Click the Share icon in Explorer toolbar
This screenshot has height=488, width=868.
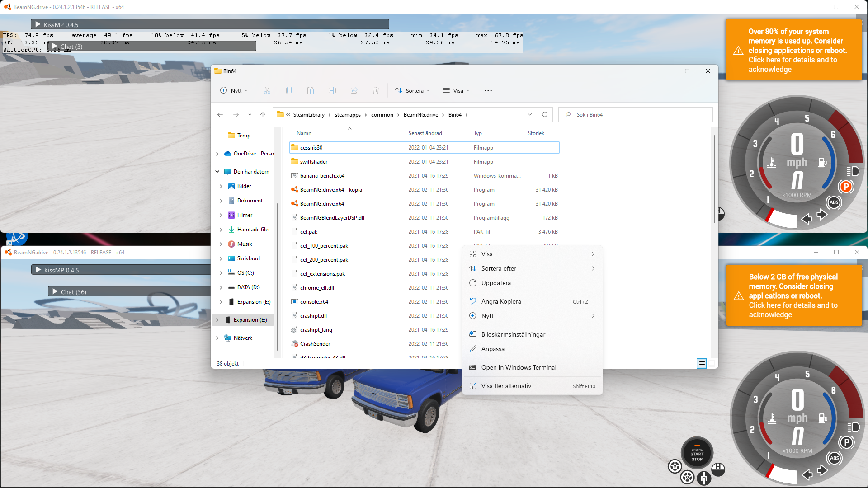[x=354, y=90]
